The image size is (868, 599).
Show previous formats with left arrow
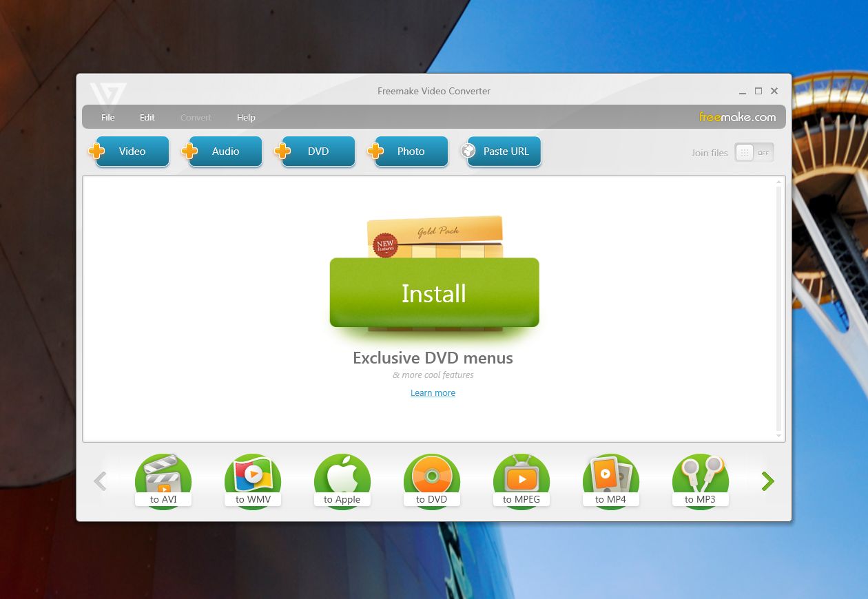click(x=101, y=481)
